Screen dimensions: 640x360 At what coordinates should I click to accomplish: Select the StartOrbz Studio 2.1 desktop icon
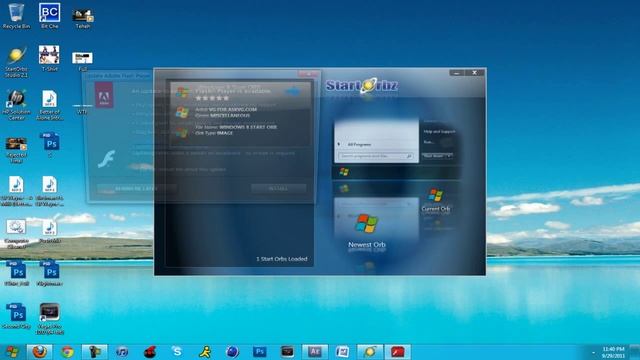coord(16,62)
